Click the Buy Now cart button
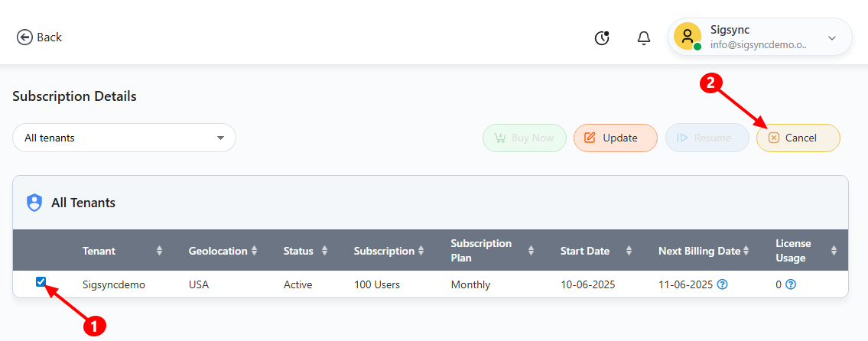The height and width of the screenshot is (341, 868). tap(524, 138)
